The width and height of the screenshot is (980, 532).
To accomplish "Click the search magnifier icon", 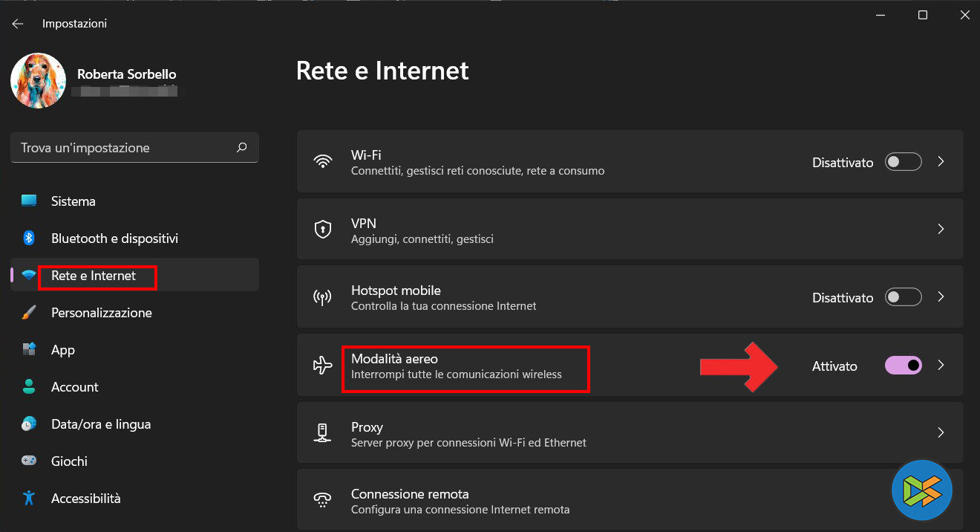I will tap(241, 148).
